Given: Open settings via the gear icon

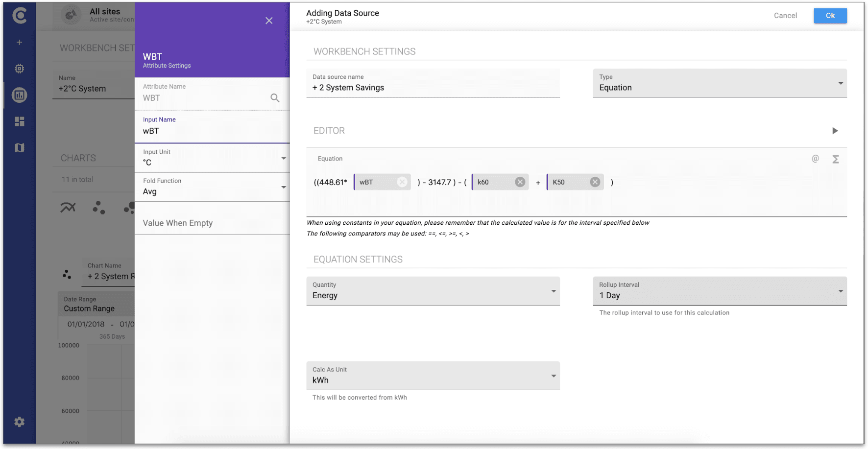Looking at the screenshot, I should 20,422.
